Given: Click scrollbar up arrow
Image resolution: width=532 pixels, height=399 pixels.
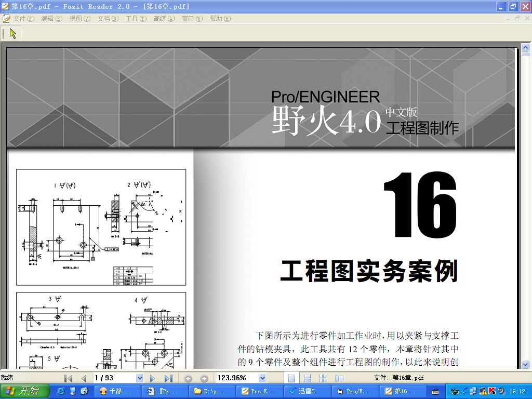Looking at the screenshot, I should [x=526, y=47].
